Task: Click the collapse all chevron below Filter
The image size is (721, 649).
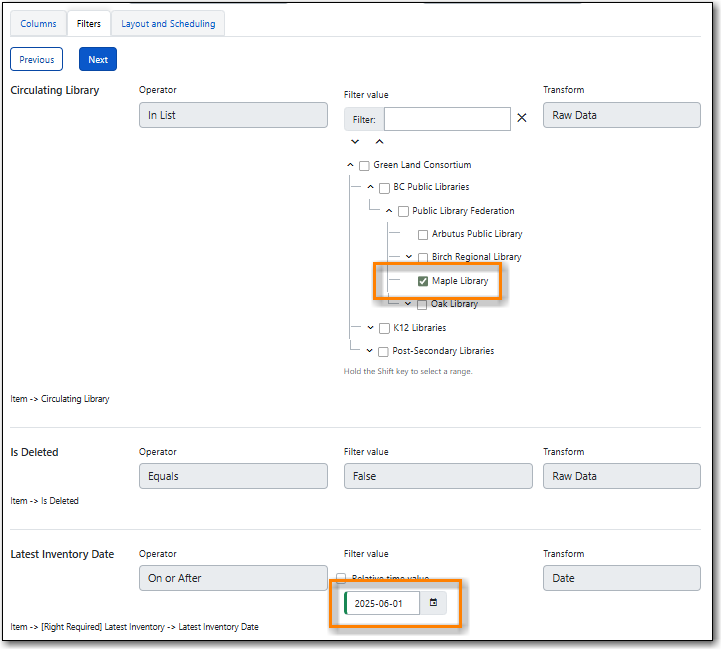Action: [x=379, y=142]
